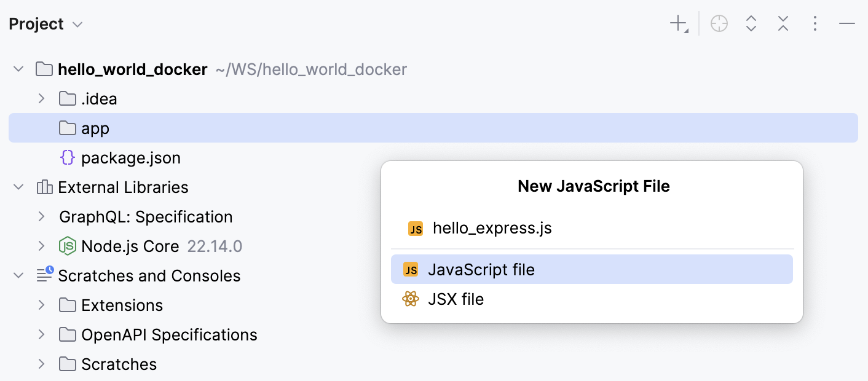Click the Select Opened File crosshair icon
Viewport: 868px width, 381px height.
click(x=719, y=23)
